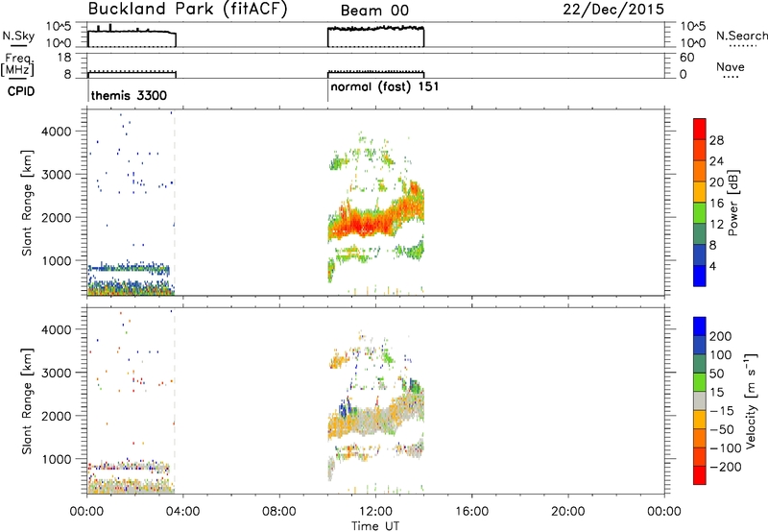Screen dimensions: 768x532
Task: Click the "28" label on Power color bar
Action: coord(716,140)
